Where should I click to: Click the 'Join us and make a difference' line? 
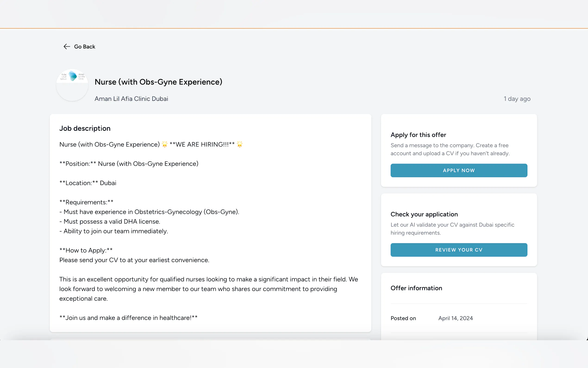128,318
